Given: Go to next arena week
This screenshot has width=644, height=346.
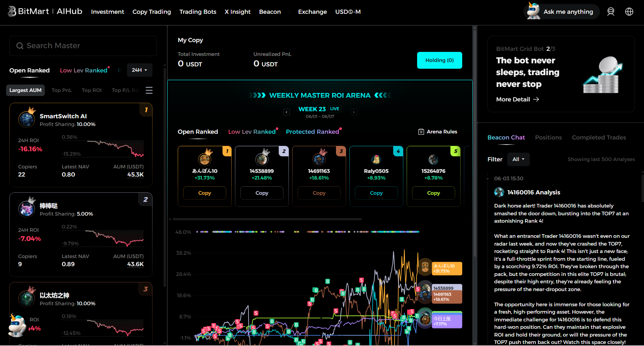Looking at the screenshot, I should click(x=354, y=112).
